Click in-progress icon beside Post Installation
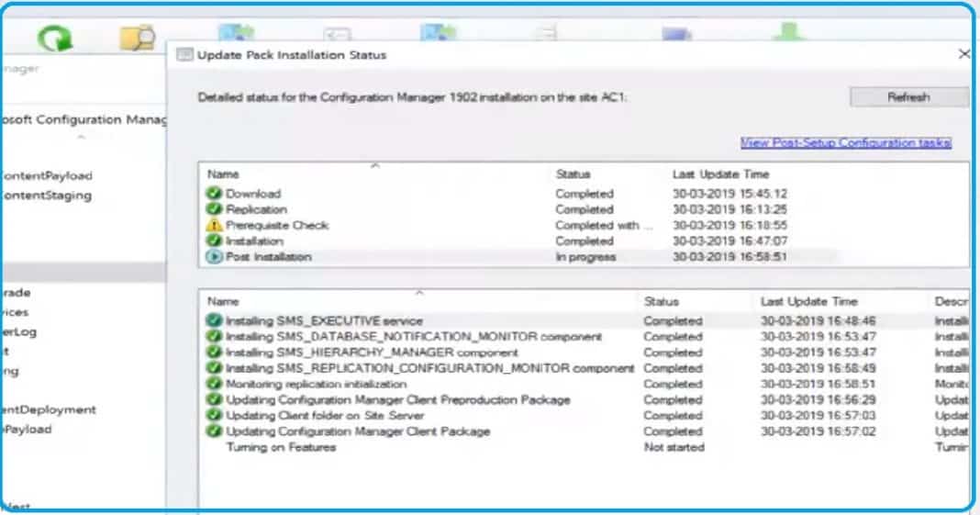Screen dimensions: 980x515 [x=214, y=256]
